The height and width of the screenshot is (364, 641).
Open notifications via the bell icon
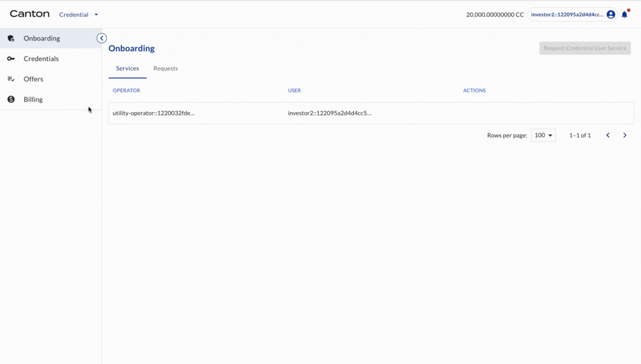[x=625, y=15]
